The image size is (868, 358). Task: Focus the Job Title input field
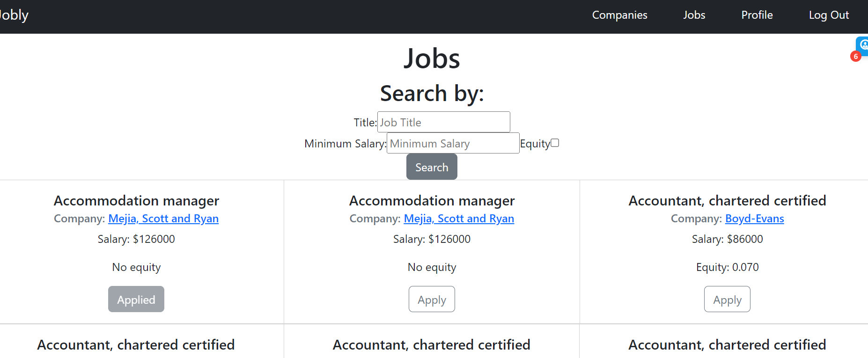tap(443, 122)
